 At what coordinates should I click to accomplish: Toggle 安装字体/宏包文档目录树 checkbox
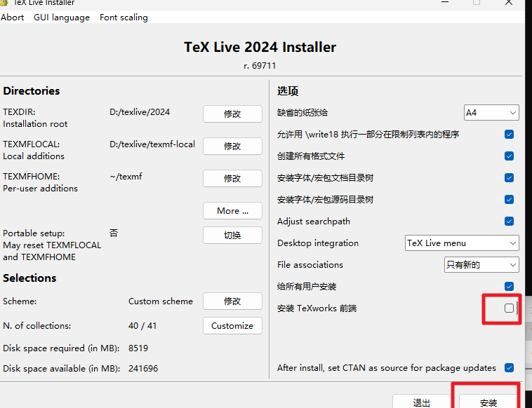(x=509, y=177)
